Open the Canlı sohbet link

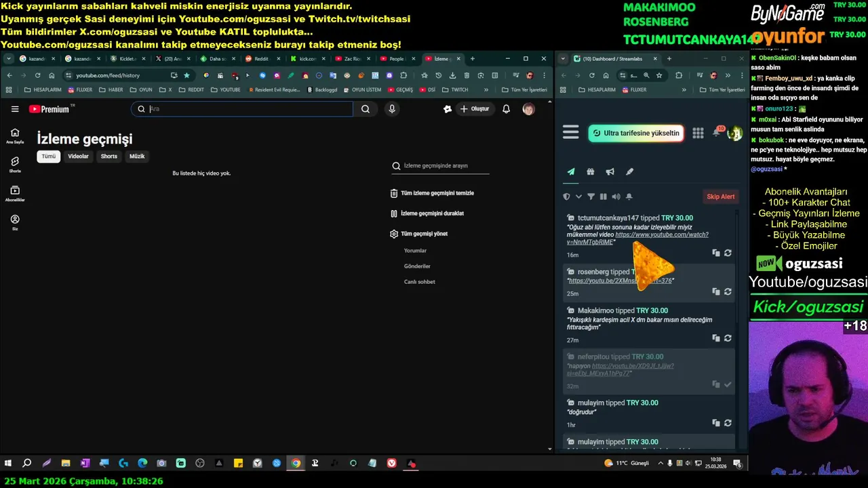point(420,282)
